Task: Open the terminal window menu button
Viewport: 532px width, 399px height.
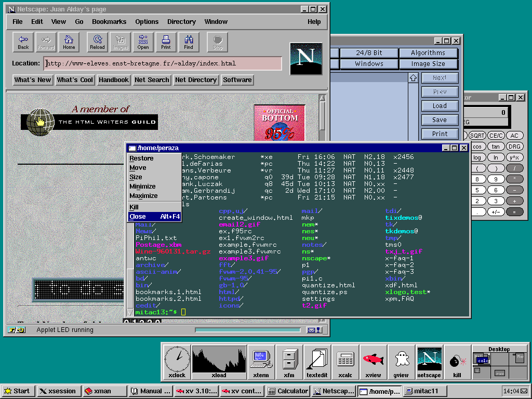Action: (132, 148)
